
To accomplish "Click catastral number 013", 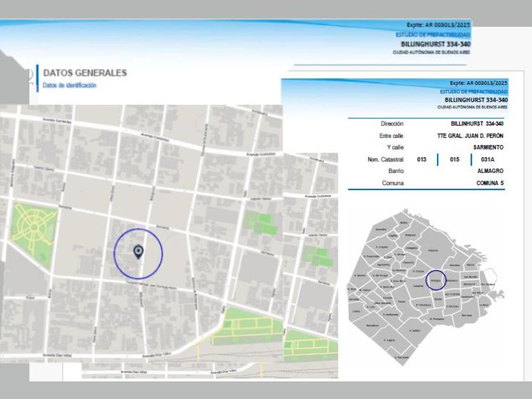I will pyautogui.click(x=422, y=160).
